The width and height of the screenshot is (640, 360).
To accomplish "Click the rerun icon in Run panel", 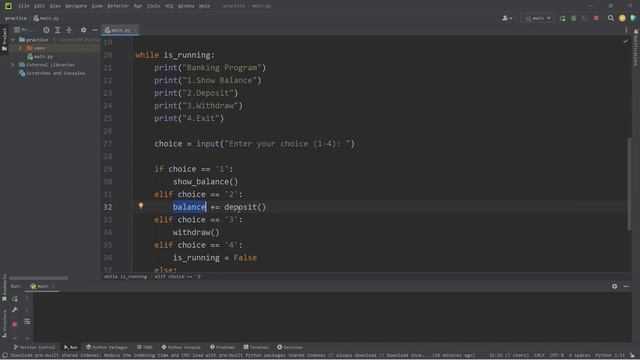I will (x=15, y=299).
